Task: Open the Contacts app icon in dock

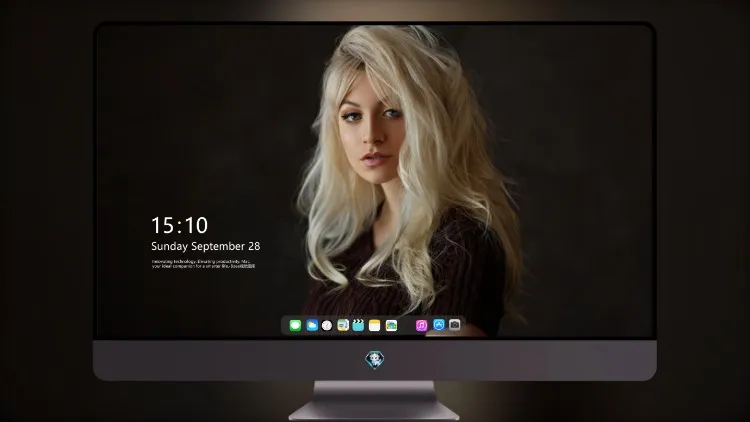Action: [x=343, y=325]
